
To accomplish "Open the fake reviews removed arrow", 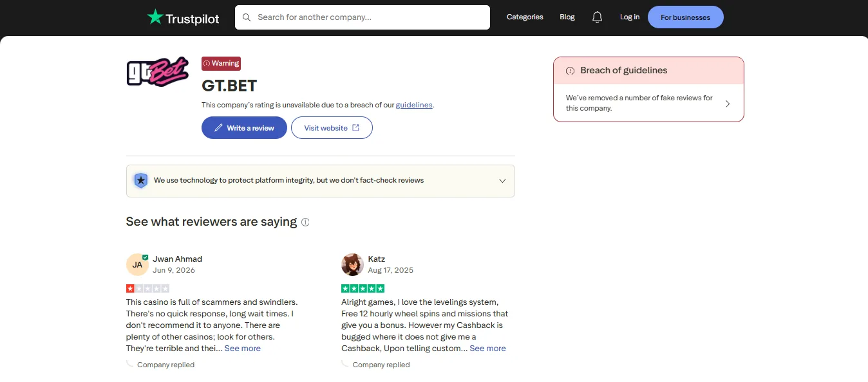I will tap(728, 104).
